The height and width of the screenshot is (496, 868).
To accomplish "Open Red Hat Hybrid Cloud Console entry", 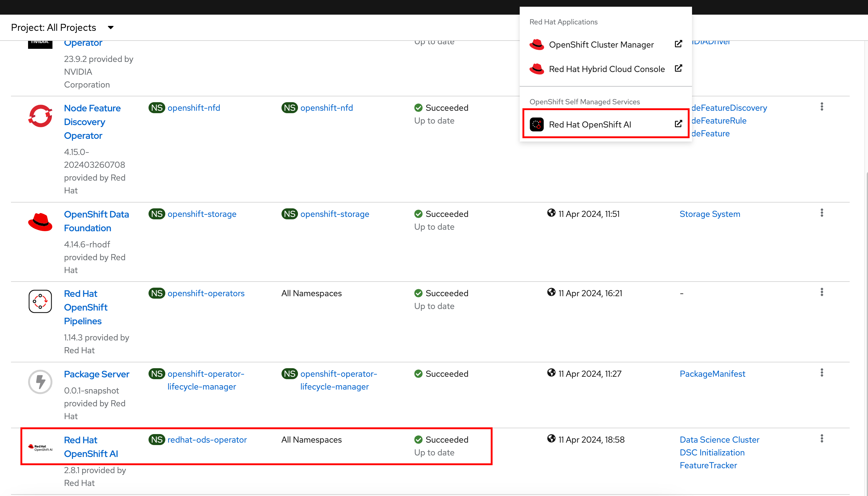I will (605, 69).
